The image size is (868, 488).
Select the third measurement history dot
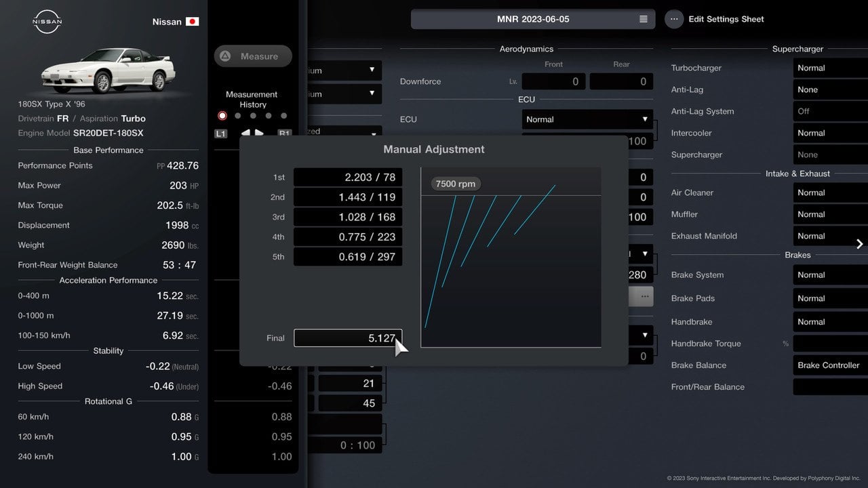coord(253,116)
